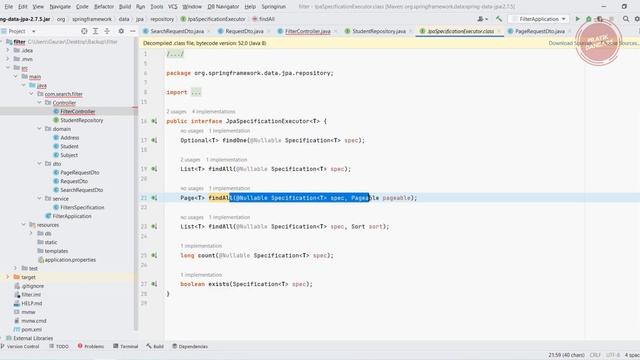Click the springframework breadcrumb
Image resolution: width=640 pixels, height=360 pixels.
pos(92,19)
